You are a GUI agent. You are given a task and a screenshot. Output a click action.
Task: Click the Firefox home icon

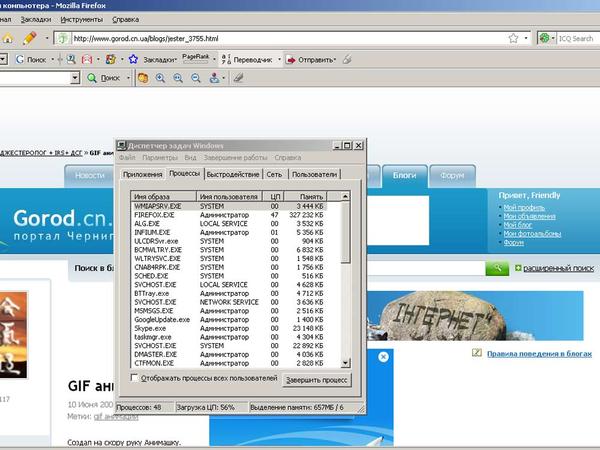coord(8,38)
